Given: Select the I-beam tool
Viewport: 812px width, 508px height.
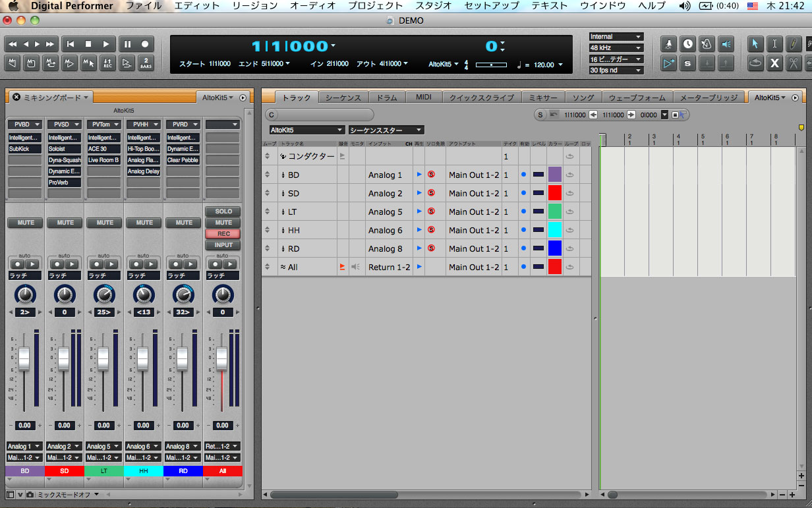Looking at the screenshot, I should pos(774,44).
